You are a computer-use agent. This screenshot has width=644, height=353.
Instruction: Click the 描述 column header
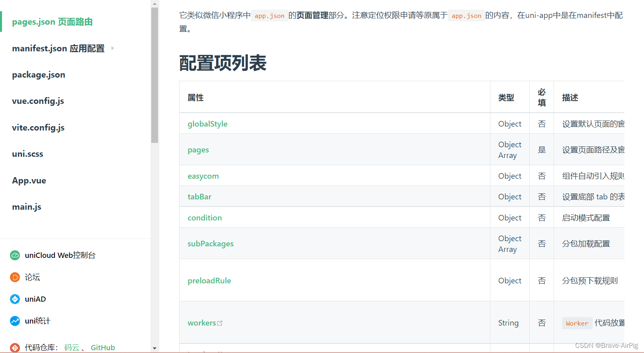click(x=570, y=98)
